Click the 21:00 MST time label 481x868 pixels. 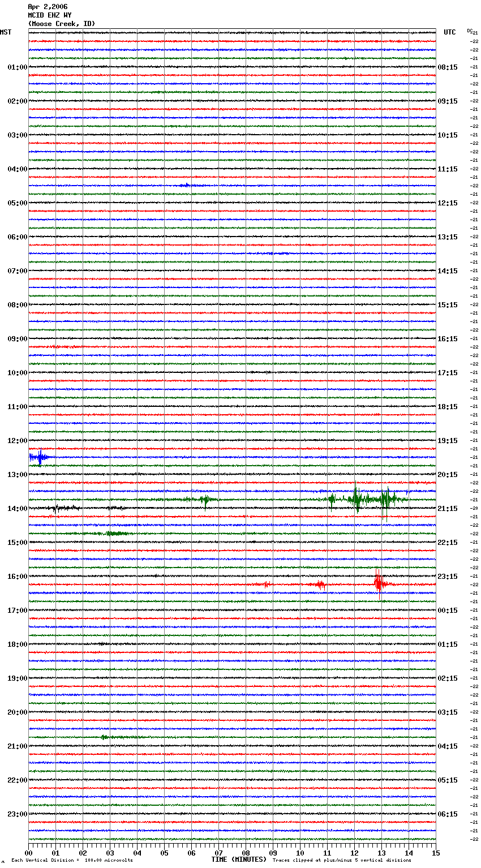pyautogui.click(x=18, y=746)
